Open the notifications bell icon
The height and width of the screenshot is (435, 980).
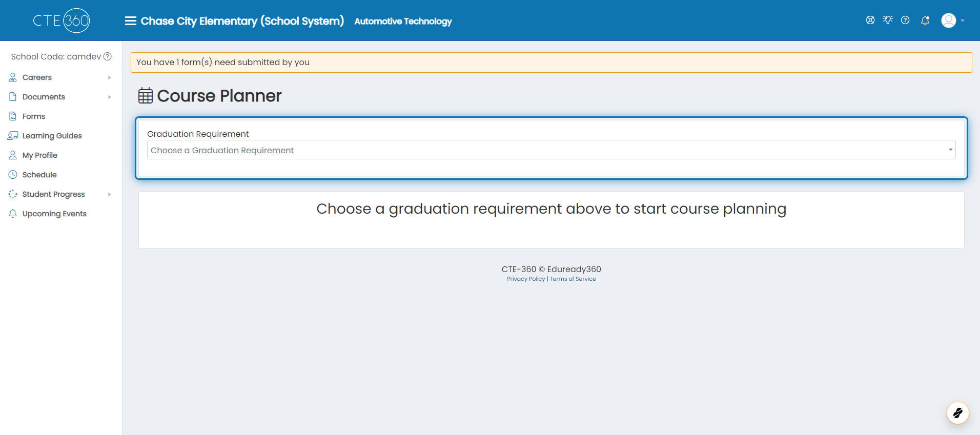[925, 20]
